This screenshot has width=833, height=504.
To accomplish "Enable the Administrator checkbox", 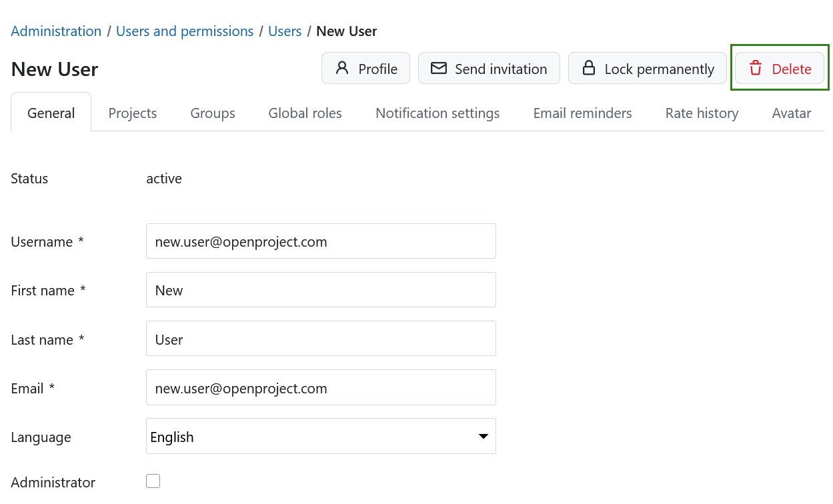I will click(153, 481).
